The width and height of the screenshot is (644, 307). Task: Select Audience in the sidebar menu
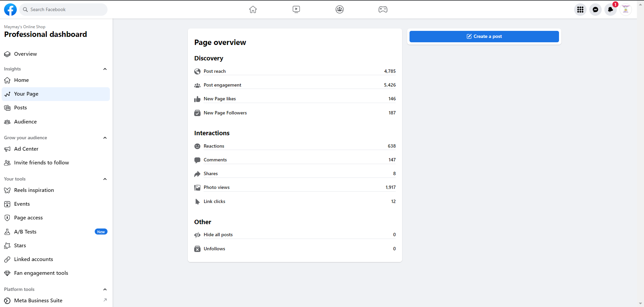(26, 122)
